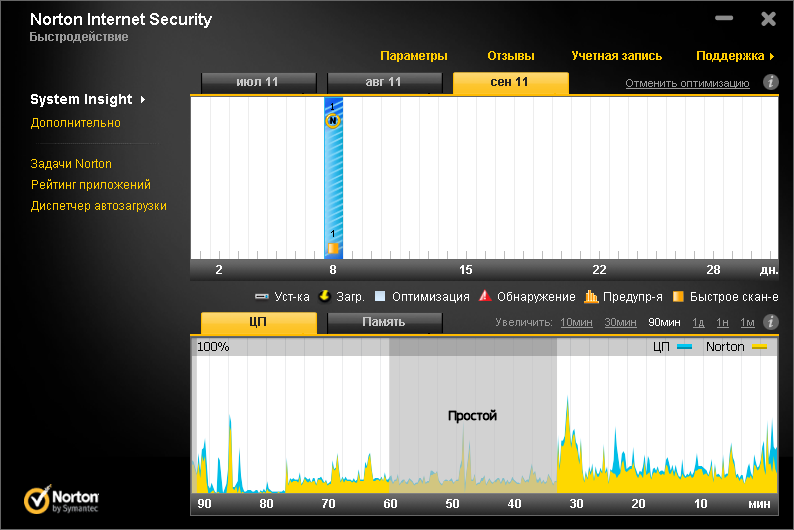
Task: Open info icon beside zoom options
Action: coord(771,321)
